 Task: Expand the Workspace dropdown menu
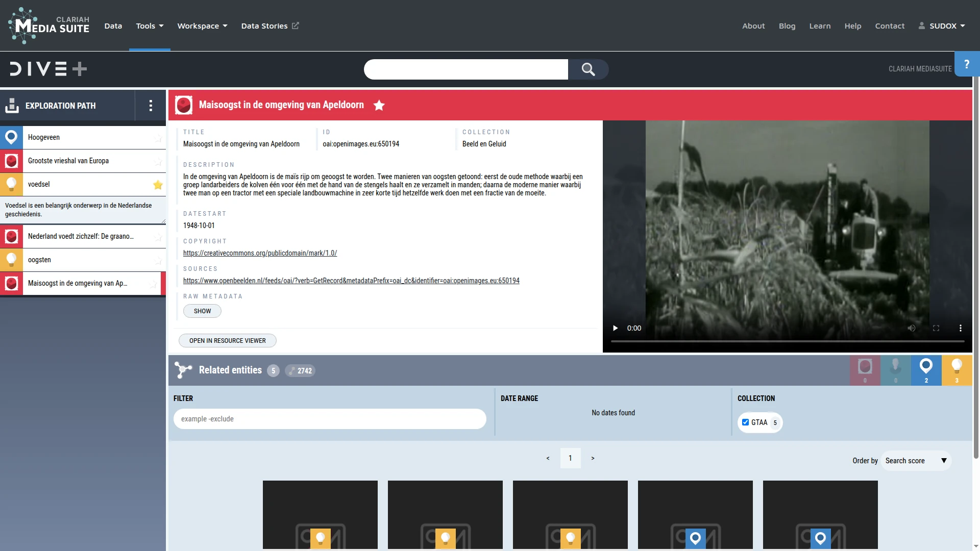click(x=202, y=26)
